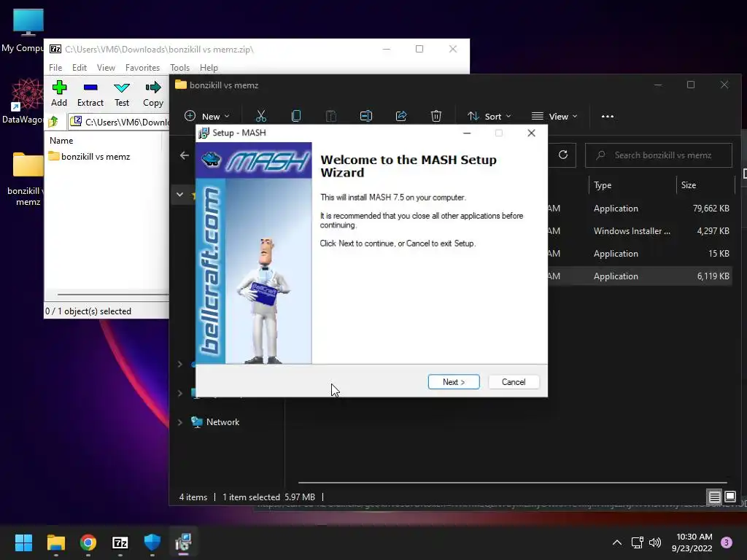Minimize the Setup - MASH window

(x=467, y=133)
